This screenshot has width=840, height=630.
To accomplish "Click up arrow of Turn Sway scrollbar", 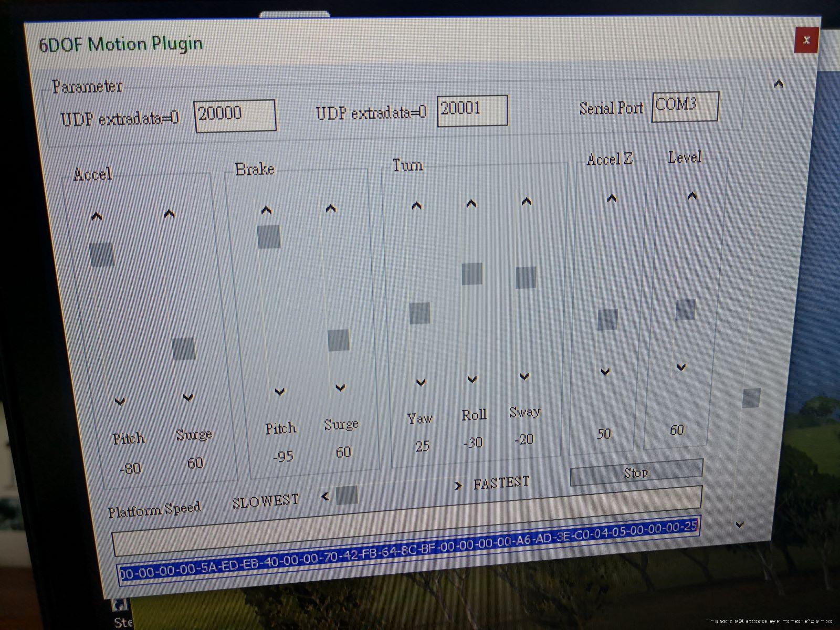I will [527, 202].
